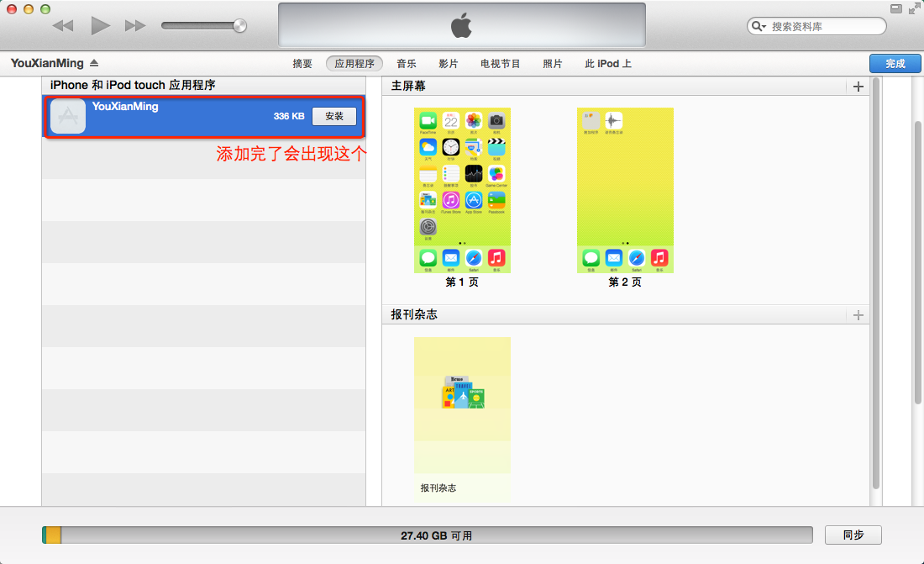Click the 第 1 页 page label
924x564 pixels.
point(462,282)
